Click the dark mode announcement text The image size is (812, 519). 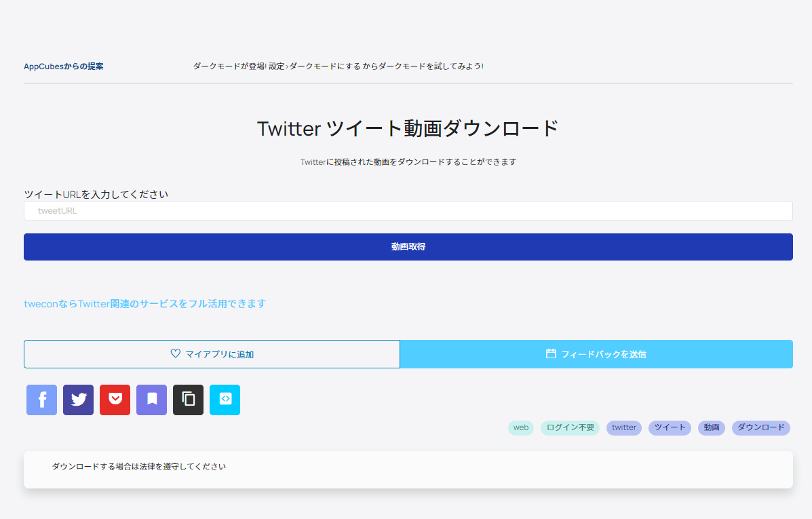[338, 66]
